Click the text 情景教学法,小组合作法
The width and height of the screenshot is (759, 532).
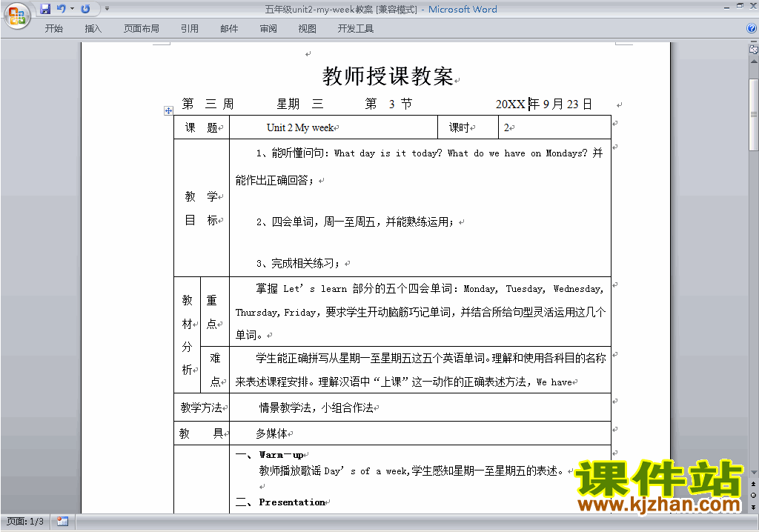point(316,408)
